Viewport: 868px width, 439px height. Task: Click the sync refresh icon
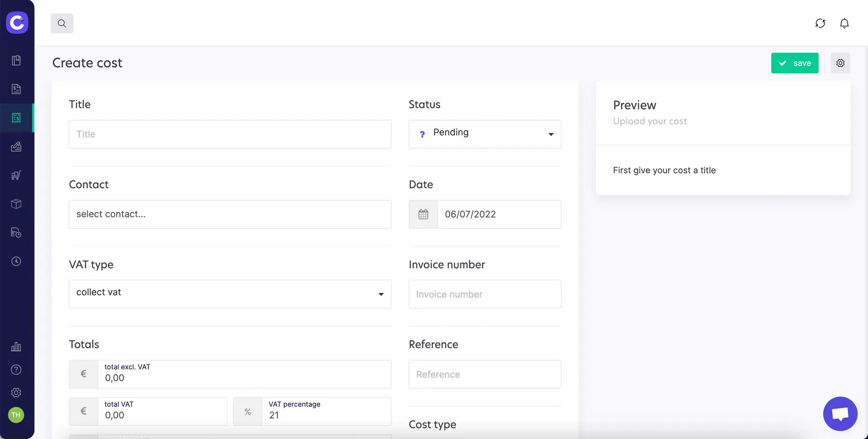(820, 24)
